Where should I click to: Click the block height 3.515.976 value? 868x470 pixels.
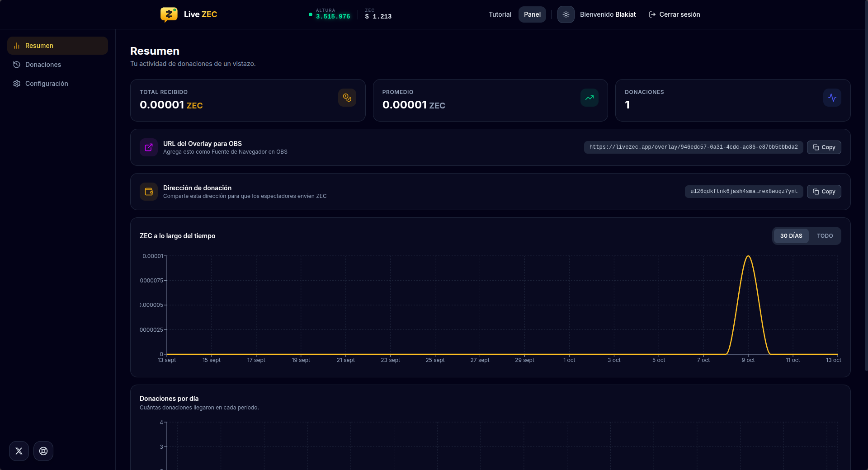tap(333, 16)
